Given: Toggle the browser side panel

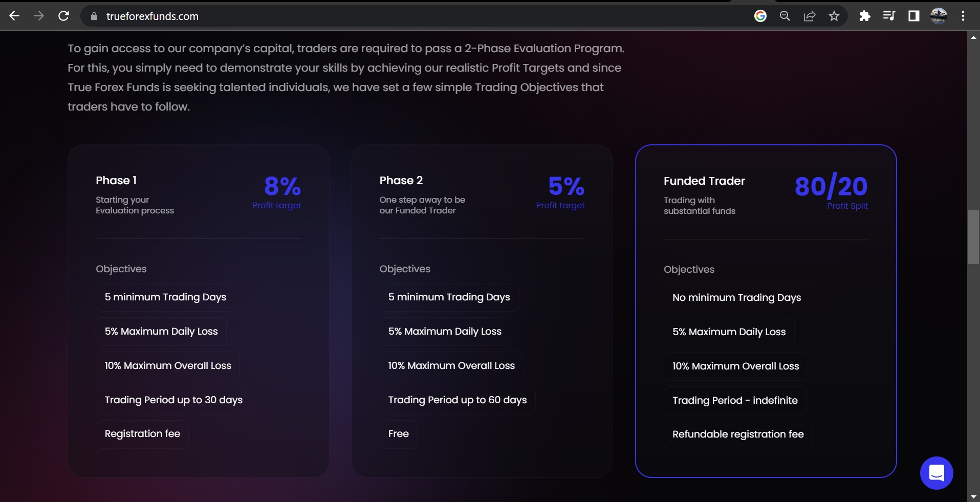Looking at the screenshot, I should click(x=914, y=16).
